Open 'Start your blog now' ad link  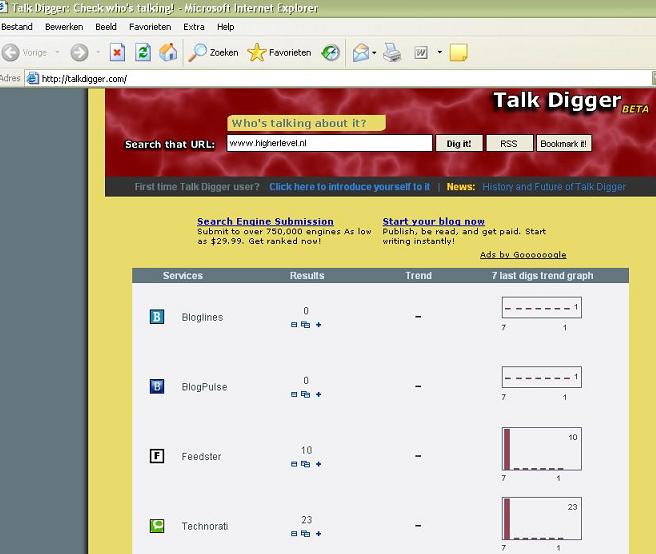point(433,221)
